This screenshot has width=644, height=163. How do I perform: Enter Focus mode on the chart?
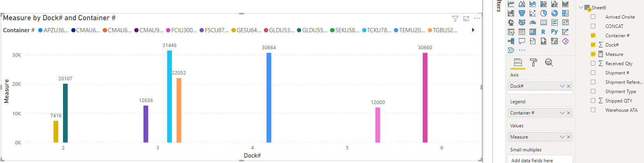[466, 18]
